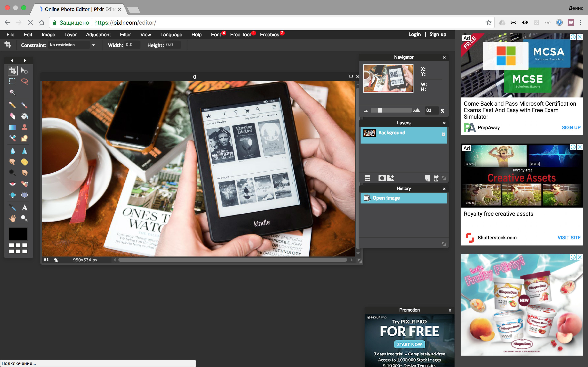Click Sign up button
588x367 pixels.
[438, 34]
